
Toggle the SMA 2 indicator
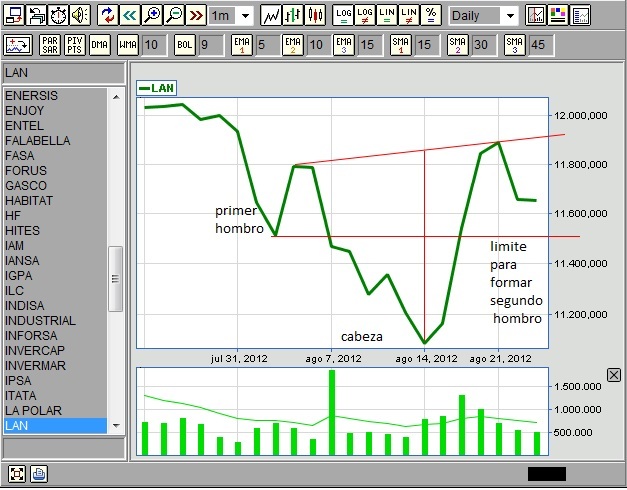coord(457,45)
